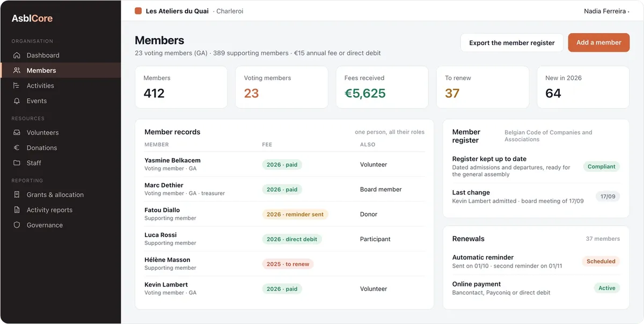Click the "2026 · reminder sent" badge
The height and width of the screenshot is (324, 644).
[x=295, y=214]
